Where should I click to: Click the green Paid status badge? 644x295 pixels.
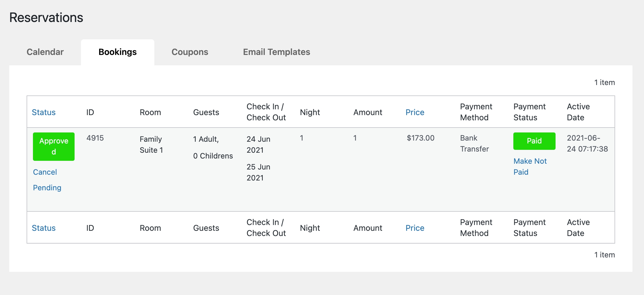point(534,141)
